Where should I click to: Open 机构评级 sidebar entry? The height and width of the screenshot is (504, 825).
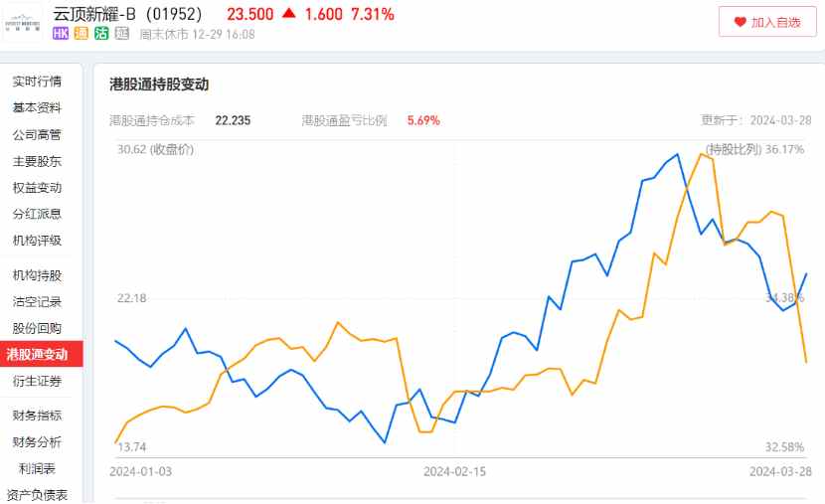(x=37, y=241)
